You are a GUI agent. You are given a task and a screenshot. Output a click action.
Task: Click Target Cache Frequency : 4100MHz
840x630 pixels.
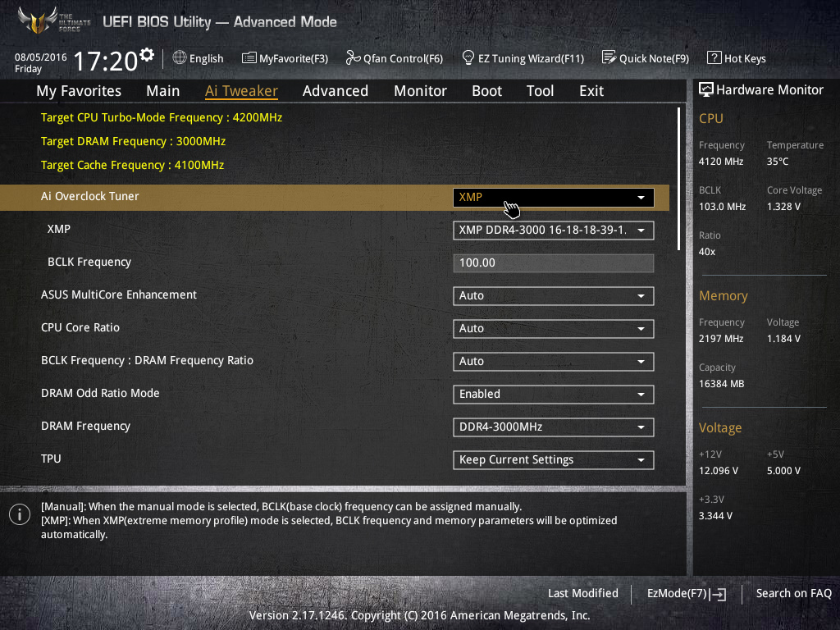tap(132, 165)
